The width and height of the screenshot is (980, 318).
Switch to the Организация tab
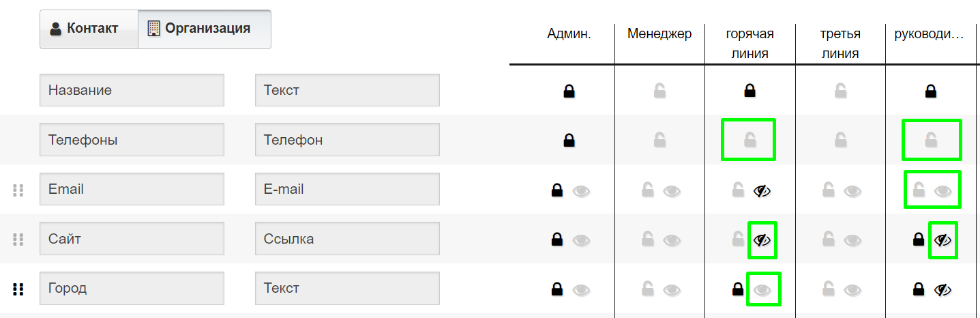[205, 29]
